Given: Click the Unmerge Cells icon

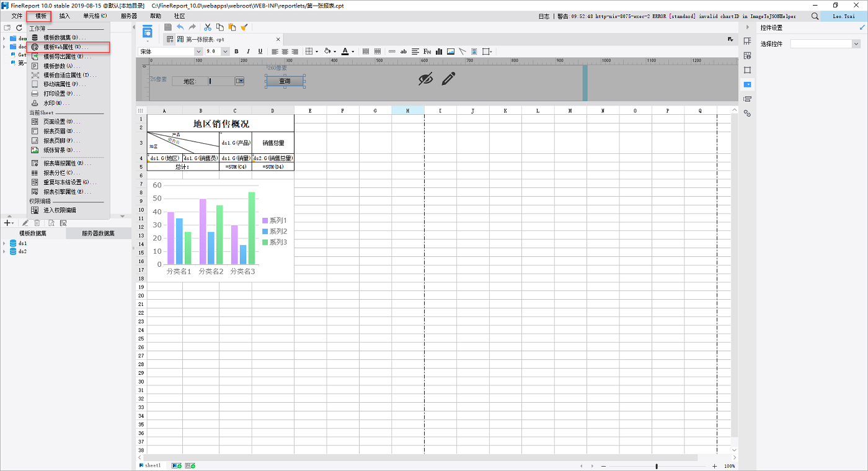Looking at the screenshot, I should click(377, 52).
